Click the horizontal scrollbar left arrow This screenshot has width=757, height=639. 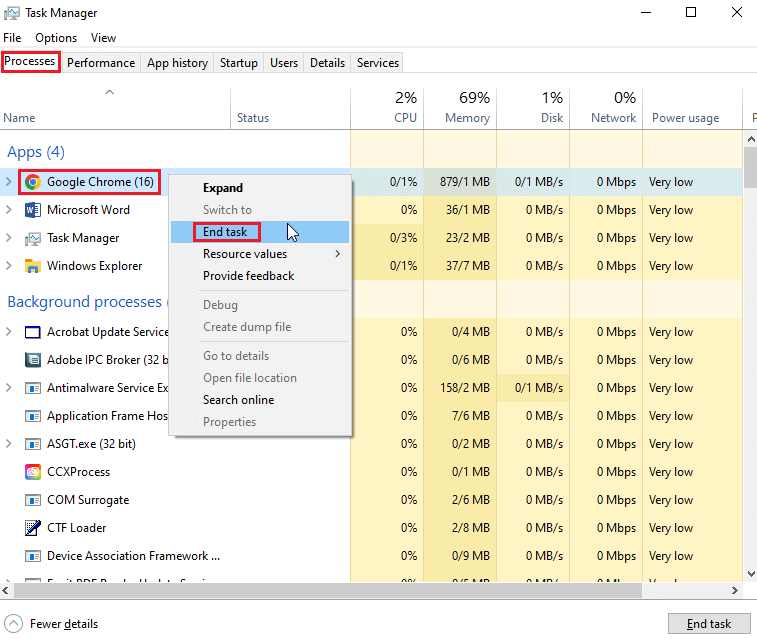point(5,590)
